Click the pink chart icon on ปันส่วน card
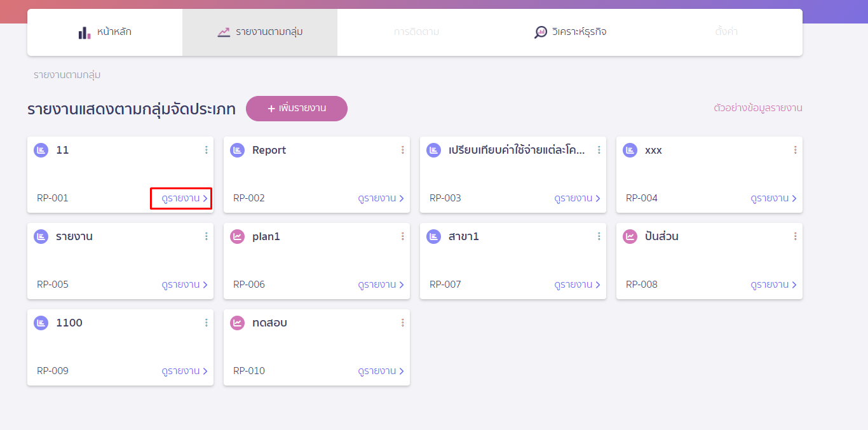Screen dimensions: 868x430 point(630,237)
